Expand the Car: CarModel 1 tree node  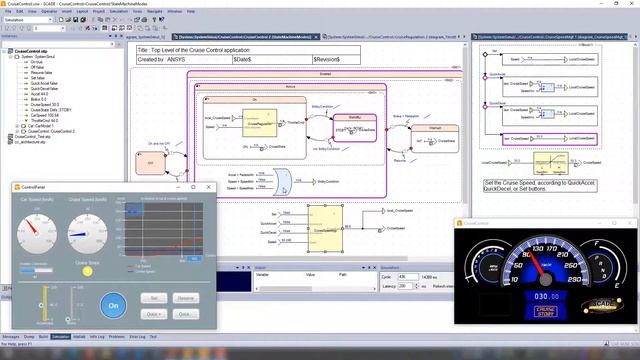[17, 126]
